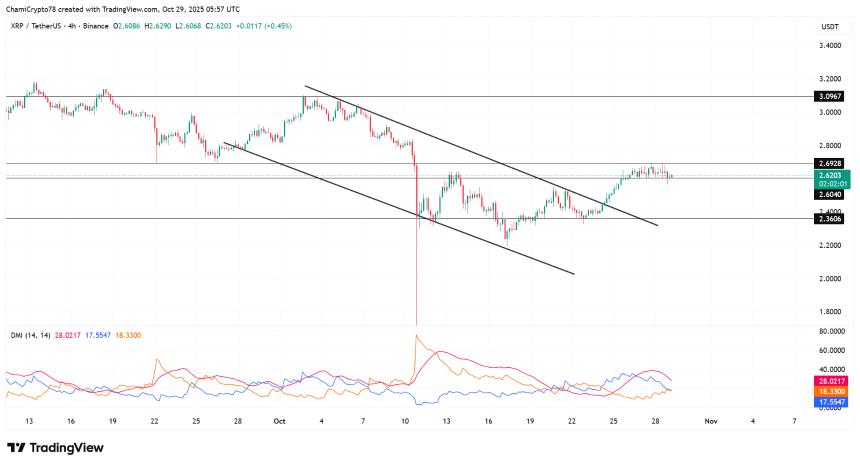
Task: Click the green 2.6203 current price tag
Action: click(831, 178)
